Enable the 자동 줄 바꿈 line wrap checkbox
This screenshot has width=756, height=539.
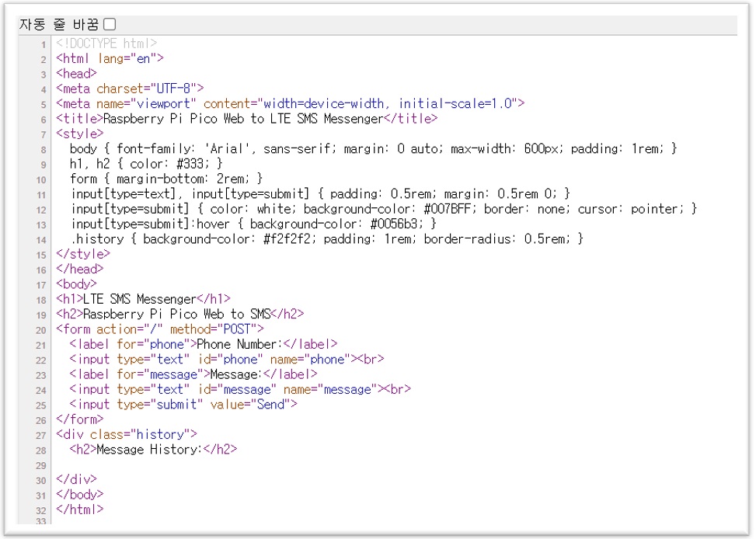pyautogui.click(x=110, y=25)
